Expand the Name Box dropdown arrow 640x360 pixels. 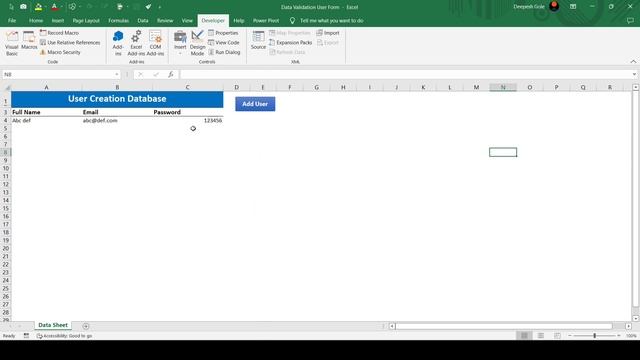(117, 74)
